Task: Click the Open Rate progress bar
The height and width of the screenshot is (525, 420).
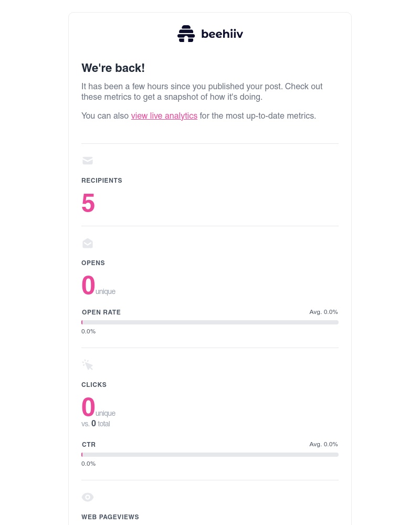Action: coord(210,322)
